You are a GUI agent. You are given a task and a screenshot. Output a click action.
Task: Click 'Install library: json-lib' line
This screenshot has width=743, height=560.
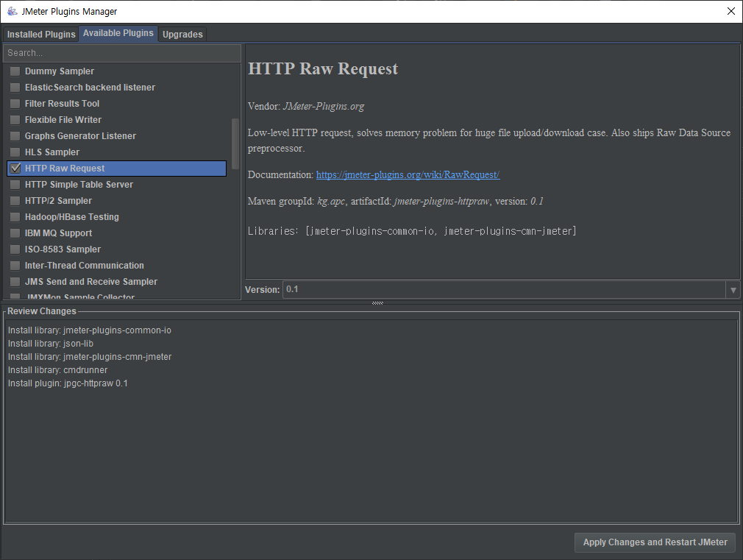tap(51, 344)
